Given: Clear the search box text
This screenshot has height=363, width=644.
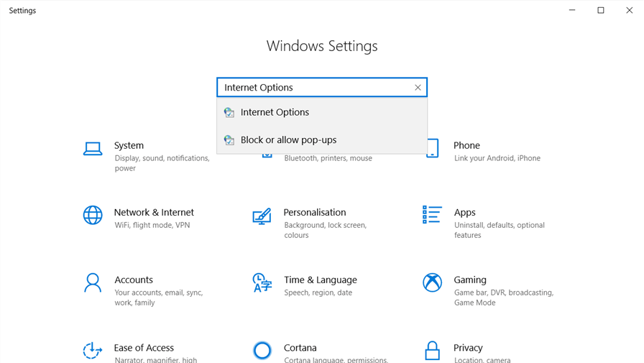Looking at the screenshot, I should click(418, 88).
